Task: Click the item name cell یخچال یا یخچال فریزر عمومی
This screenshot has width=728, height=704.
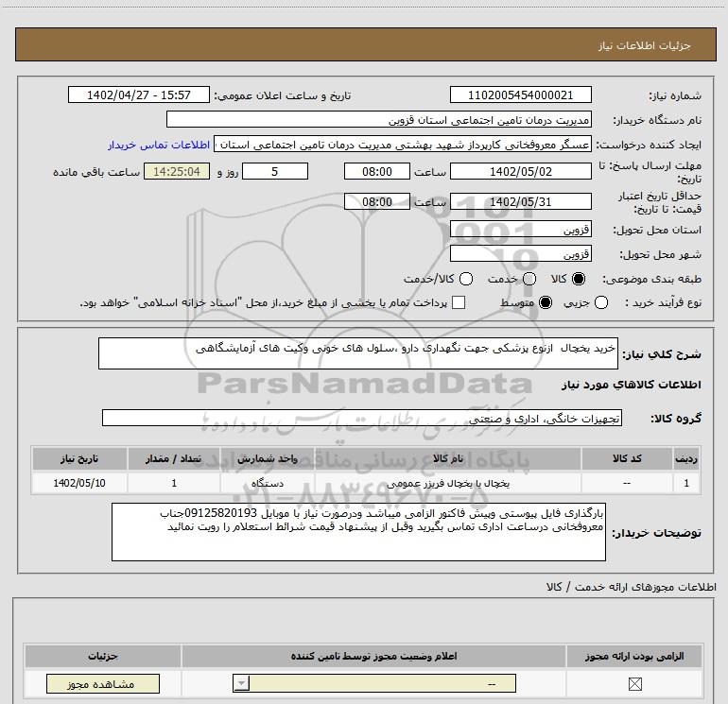Action: (448, 483)
